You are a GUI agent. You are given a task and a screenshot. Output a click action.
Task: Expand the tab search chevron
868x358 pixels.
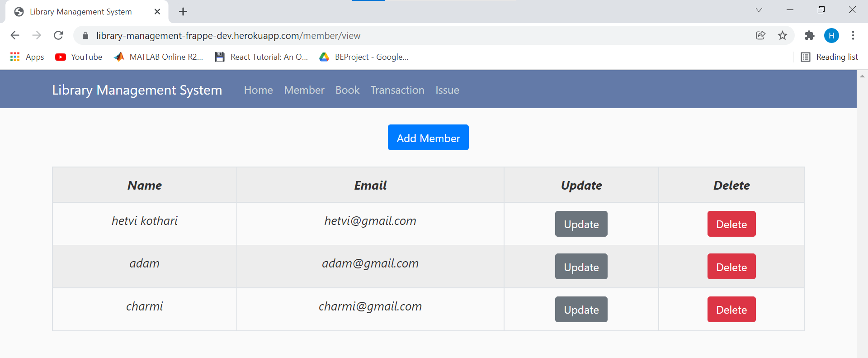[759, 10]
